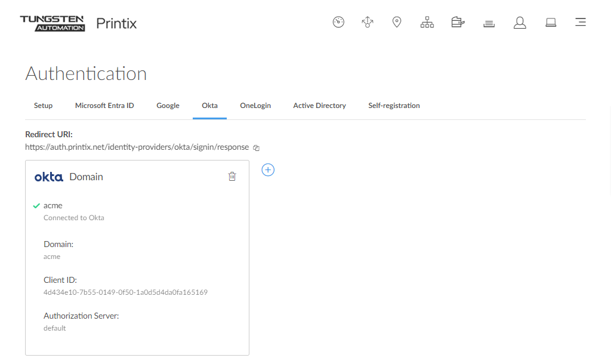
Task: Switch to the Setup tab
Action: [x=43, y=106]
